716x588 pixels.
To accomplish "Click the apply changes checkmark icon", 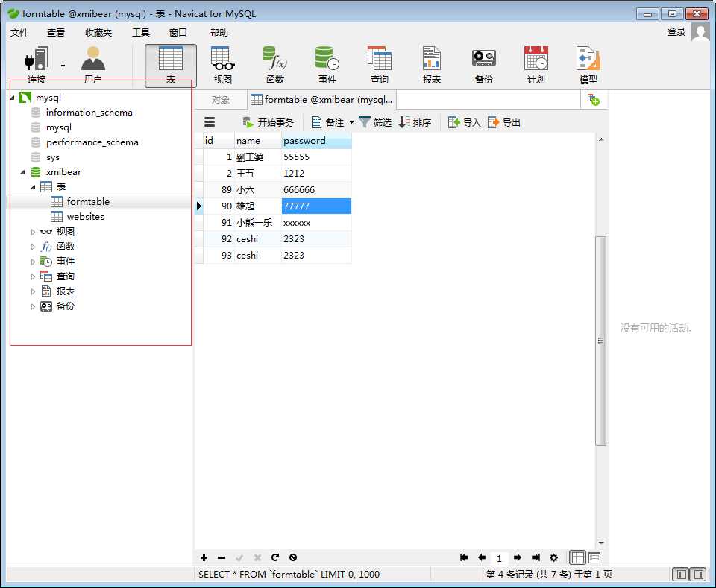I will [239, 557].
